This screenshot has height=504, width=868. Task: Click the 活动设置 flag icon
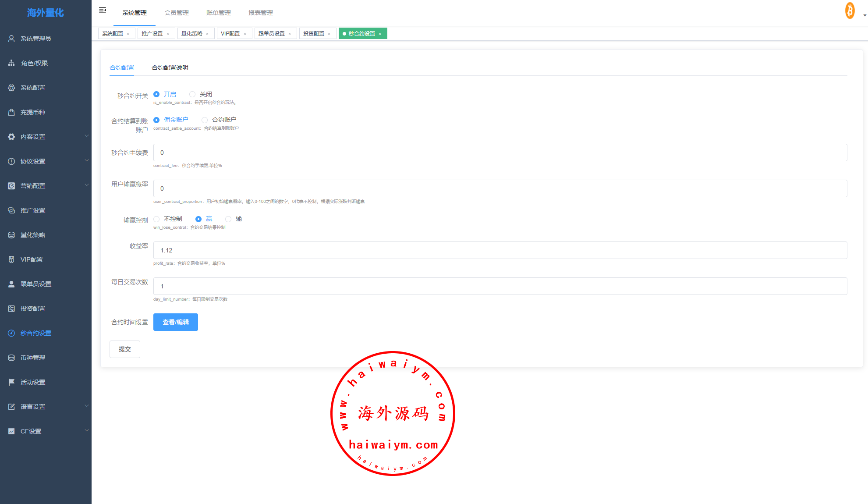[x=11, y=382]
